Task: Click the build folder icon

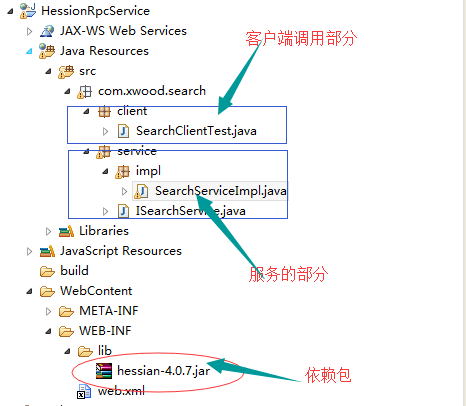Action: tap(47, 271)
